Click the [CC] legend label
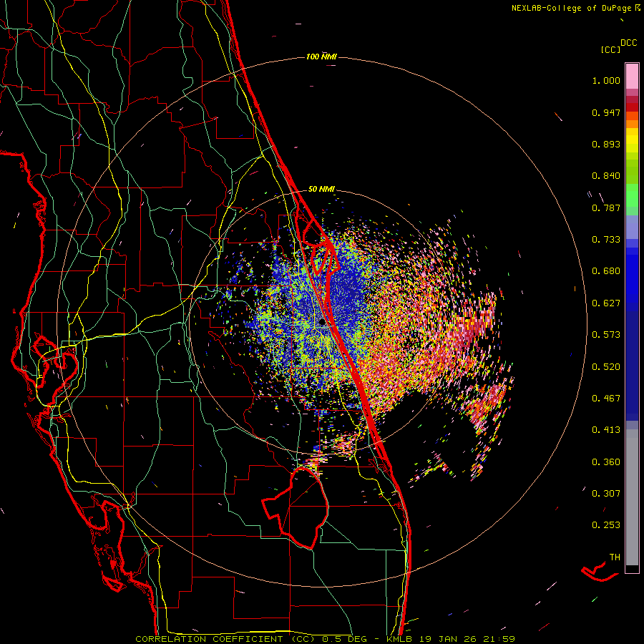The height and width of the screenshot is (644, 644). click(611, 49)
